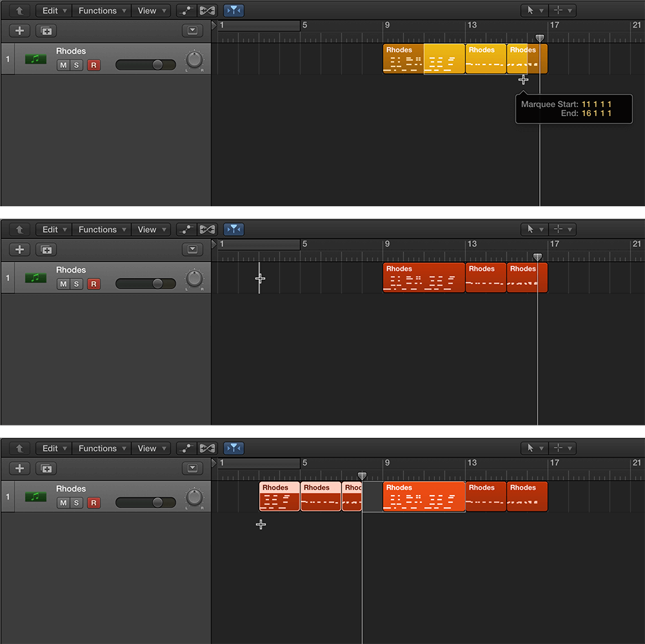Image resolution: width=645 pixels, height=644 pixels.
Task: Toggle Show Automation icon in three-region red view
Action: point(186,229)
